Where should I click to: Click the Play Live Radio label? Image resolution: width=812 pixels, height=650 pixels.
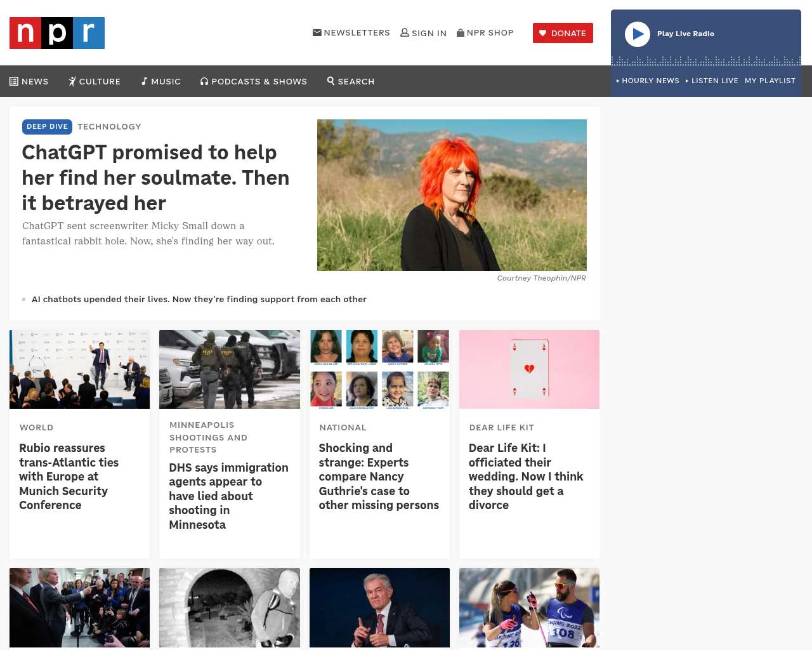(686, 34)
